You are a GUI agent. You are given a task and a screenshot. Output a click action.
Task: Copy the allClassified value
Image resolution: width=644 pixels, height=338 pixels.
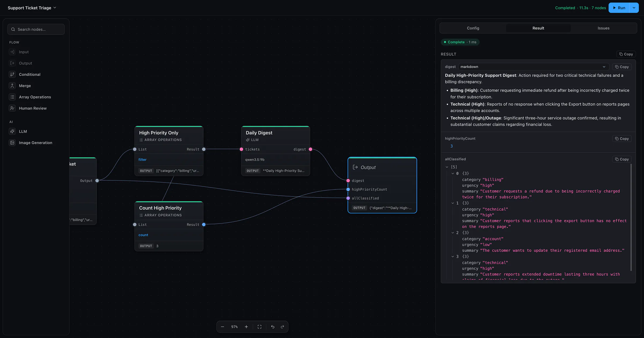(x=622, y=159)
